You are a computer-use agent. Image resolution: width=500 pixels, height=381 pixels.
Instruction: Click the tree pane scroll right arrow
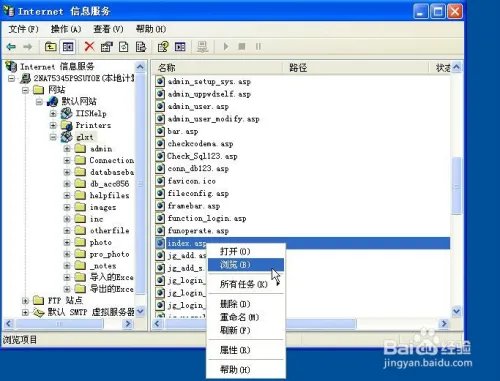pyautogui.click(x=127, y=323)
